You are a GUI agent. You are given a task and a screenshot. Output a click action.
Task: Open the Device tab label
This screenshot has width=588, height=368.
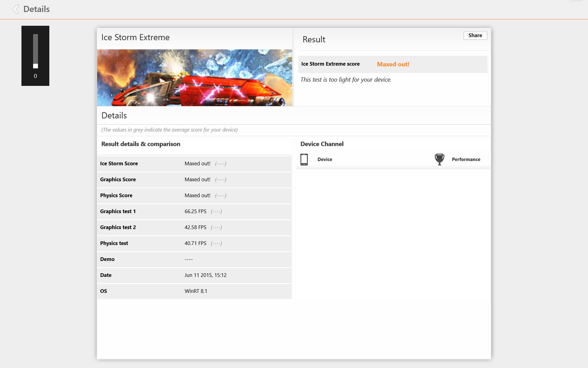click(x=325, y=159)
